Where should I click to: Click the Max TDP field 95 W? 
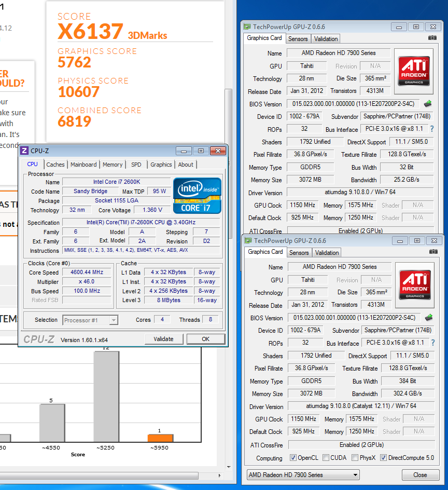[x=159, y=191]
